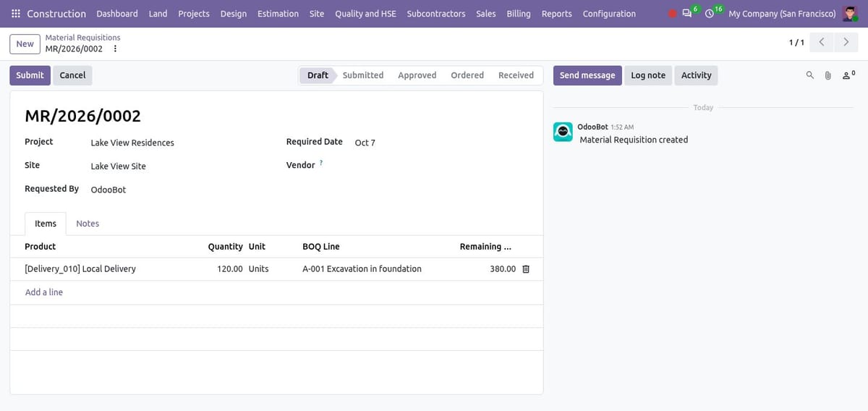The width and height of the screenshot is (868, 411).
Task: Add a line to the items
Action: click(x=44, y=292)
